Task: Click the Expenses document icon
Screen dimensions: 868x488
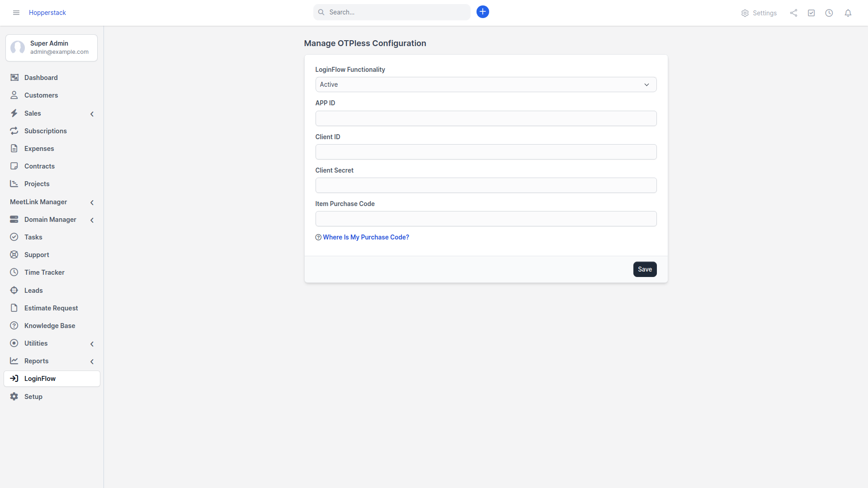Action: click(x=14, y=149)
